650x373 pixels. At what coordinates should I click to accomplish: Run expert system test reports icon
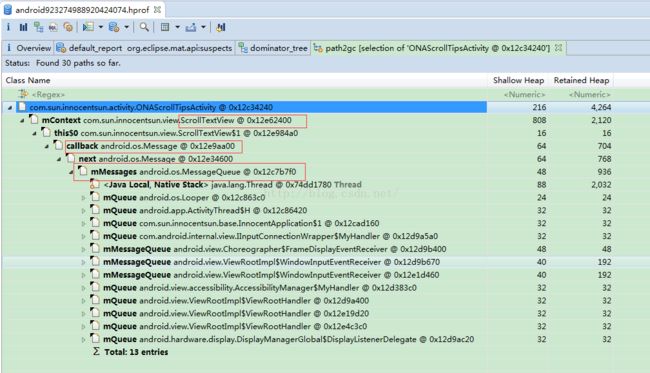[88, 27]
